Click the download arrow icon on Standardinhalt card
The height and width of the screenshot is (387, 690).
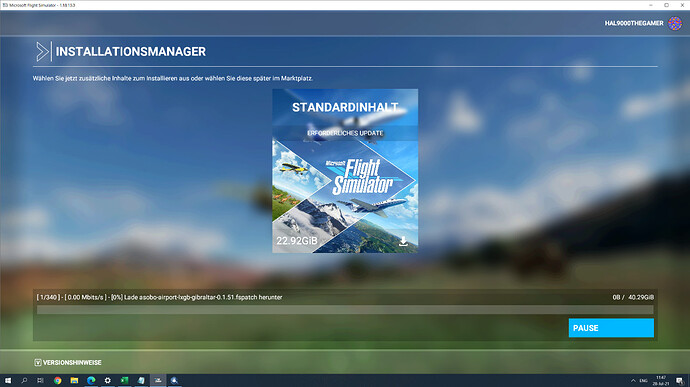[403, 241]
